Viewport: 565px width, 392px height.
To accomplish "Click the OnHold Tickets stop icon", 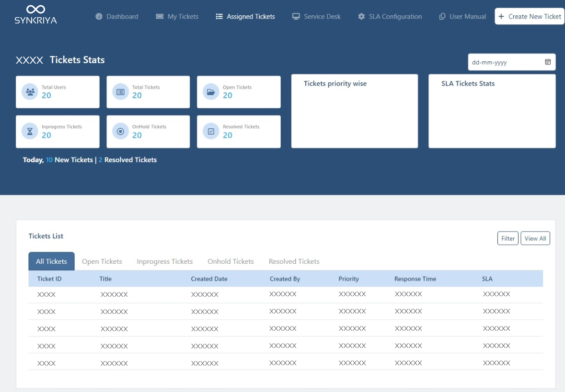I will [x=121, y=131].
